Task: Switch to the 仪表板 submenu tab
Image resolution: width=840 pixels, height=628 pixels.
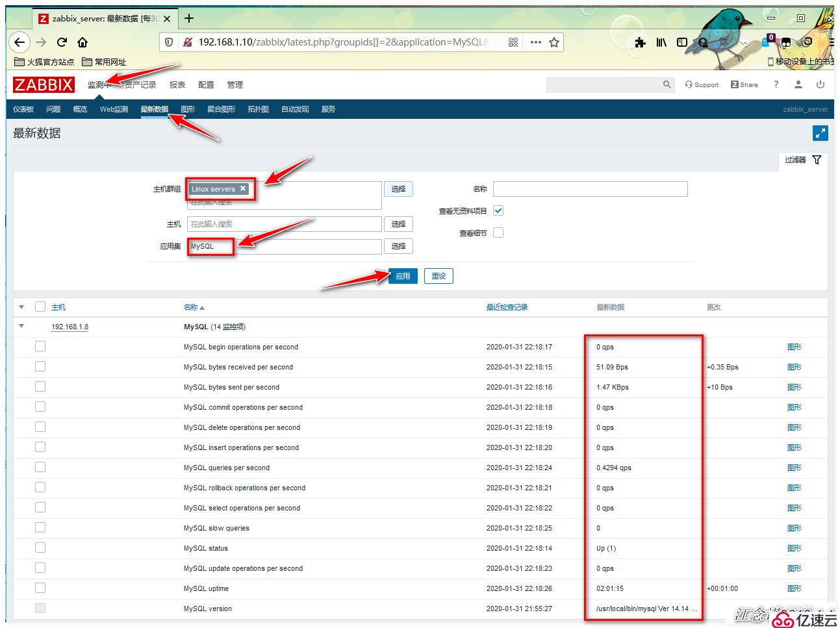Action: coord(23,109)
